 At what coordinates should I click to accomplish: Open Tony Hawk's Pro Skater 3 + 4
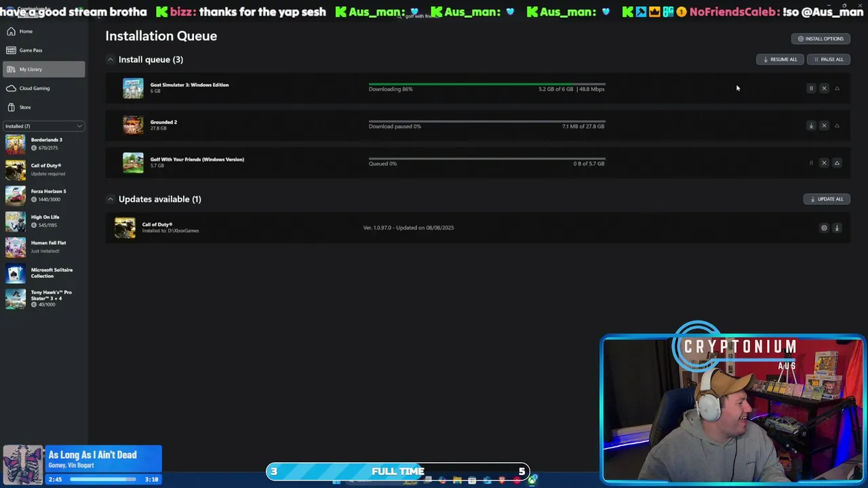pos(43,298)
